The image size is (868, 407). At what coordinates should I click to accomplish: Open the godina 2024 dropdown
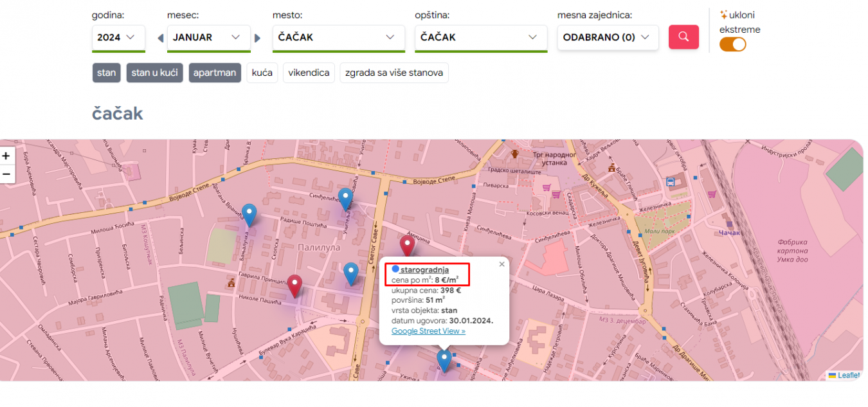click(118, 37)
